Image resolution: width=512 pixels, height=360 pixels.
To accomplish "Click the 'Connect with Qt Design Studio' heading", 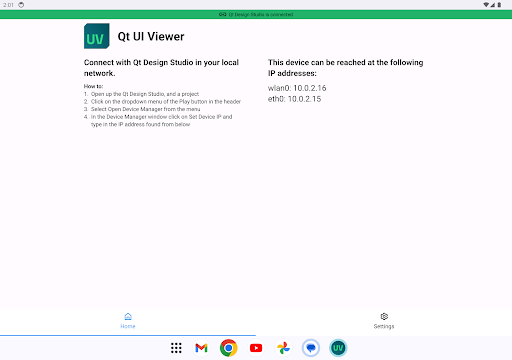I will coord(161,68).
